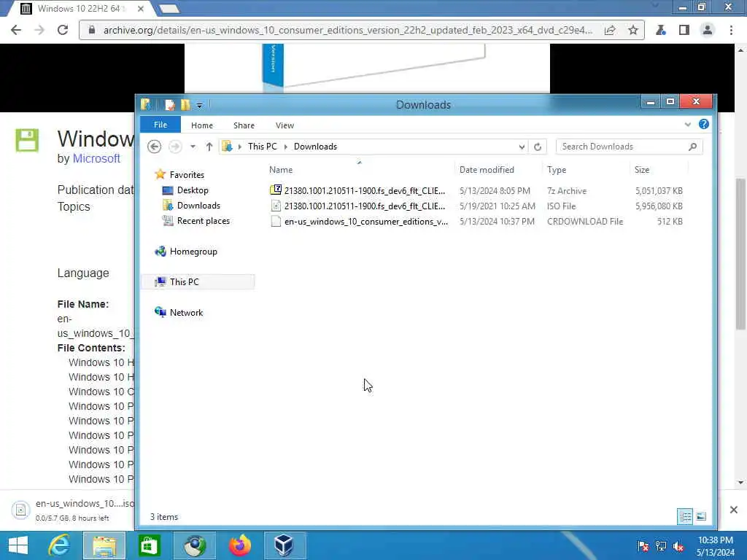Open the taskbar clock and date
This screenshot has height=560, width=747.
[715, 546]
